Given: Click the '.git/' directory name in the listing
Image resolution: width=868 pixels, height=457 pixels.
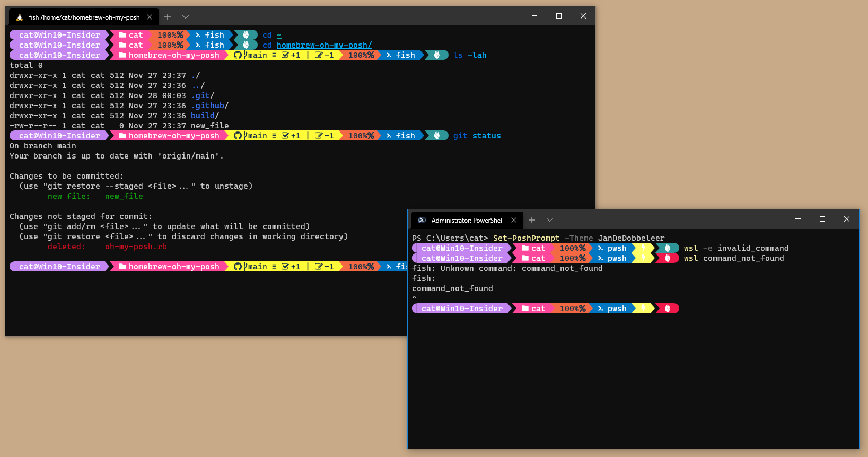Looking at the screenshot, I should pos(203,95).
